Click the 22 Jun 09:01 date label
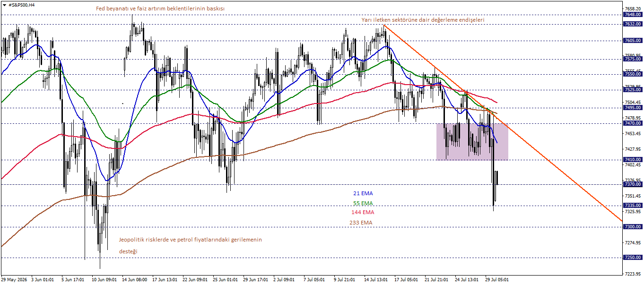 click(195, 279)
